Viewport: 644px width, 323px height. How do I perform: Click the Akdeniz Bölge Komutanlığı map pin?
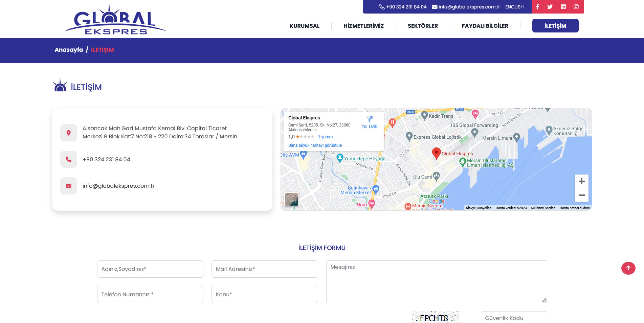(549, 131)
